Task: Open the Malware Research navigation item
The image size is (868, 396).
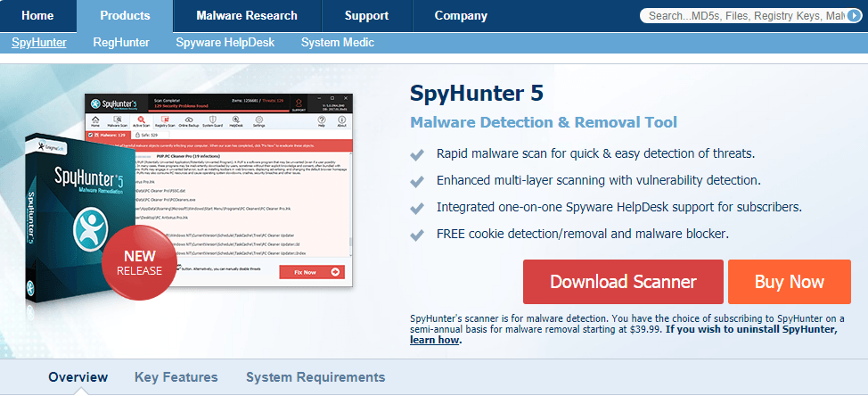Action: coord(247,15)
